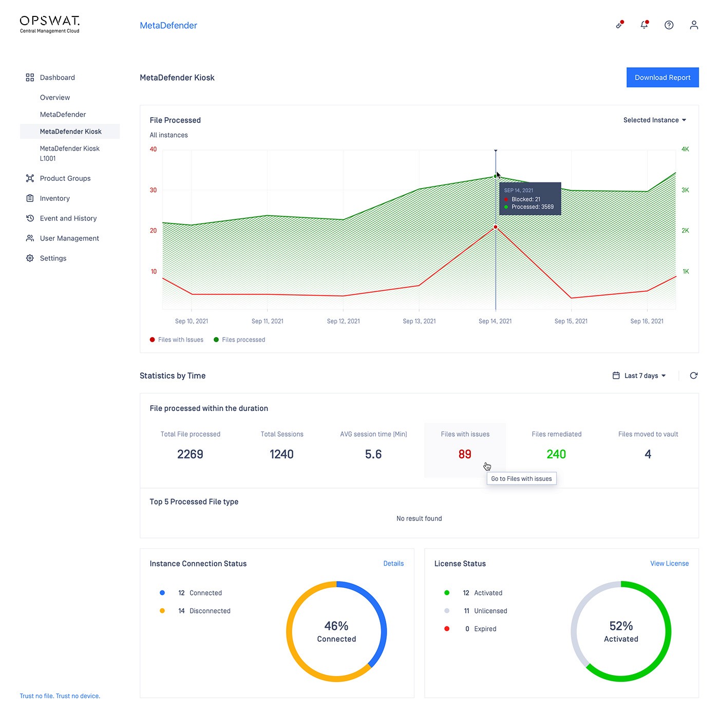The image size is (719, 728).
Task: Click the Event and History clock icon
Action: (x=30, y=218)
